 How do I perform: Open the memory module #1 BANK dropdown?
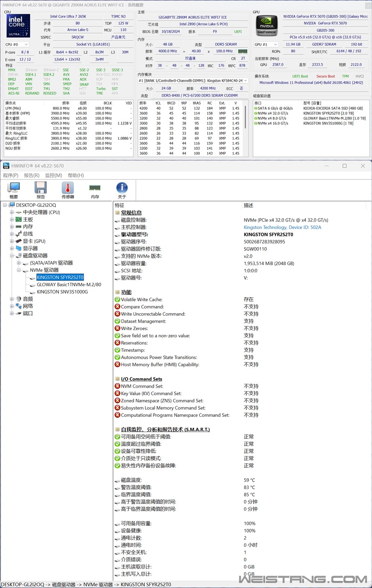click(193, 81)
